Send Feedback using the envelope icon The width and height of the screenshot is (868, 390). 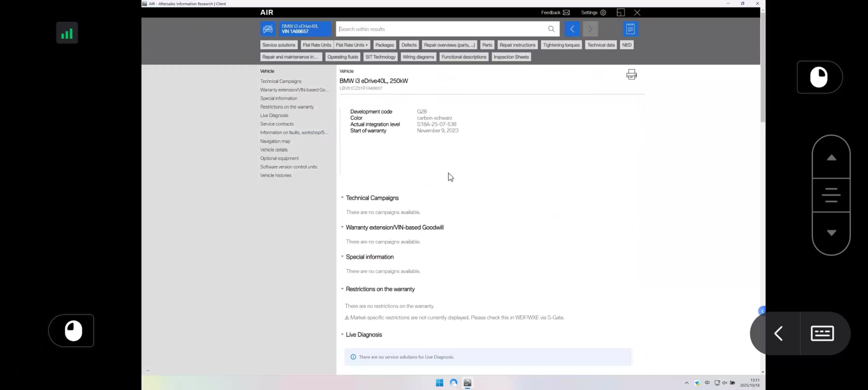(566, 12)
